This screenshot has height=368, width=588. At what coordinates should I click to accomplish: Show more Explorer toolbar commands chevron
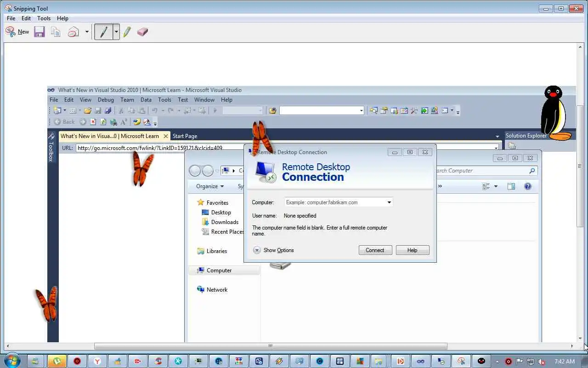pos(440,186)
